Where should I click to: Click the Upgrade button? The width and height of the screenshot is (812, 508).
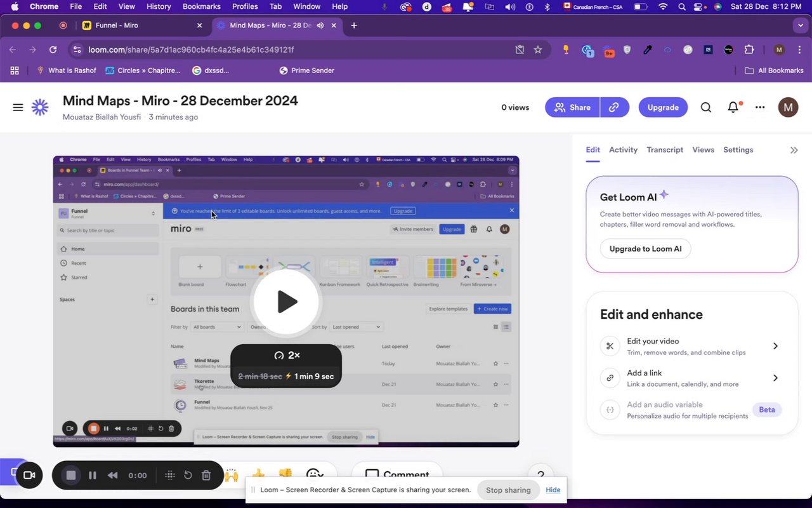tap(663, 107)
